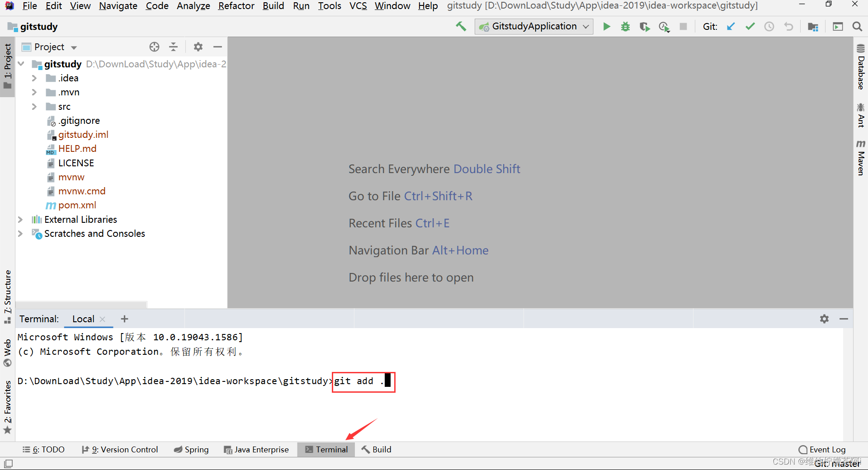Open the Git: master branch popup

tap(838, 464)
